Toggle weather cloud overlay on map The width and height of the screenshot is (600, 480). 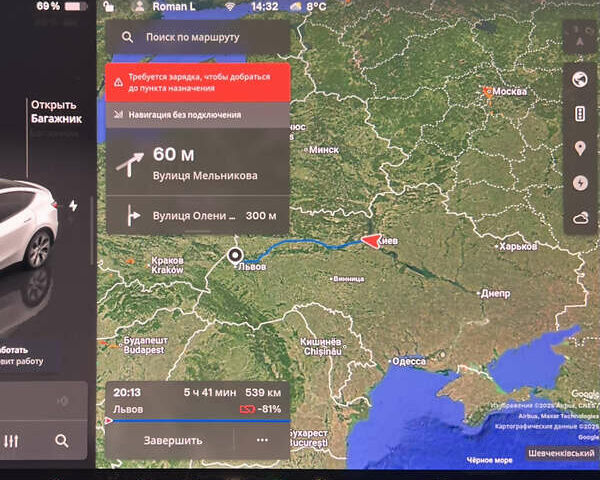click(x=580, y=217)
